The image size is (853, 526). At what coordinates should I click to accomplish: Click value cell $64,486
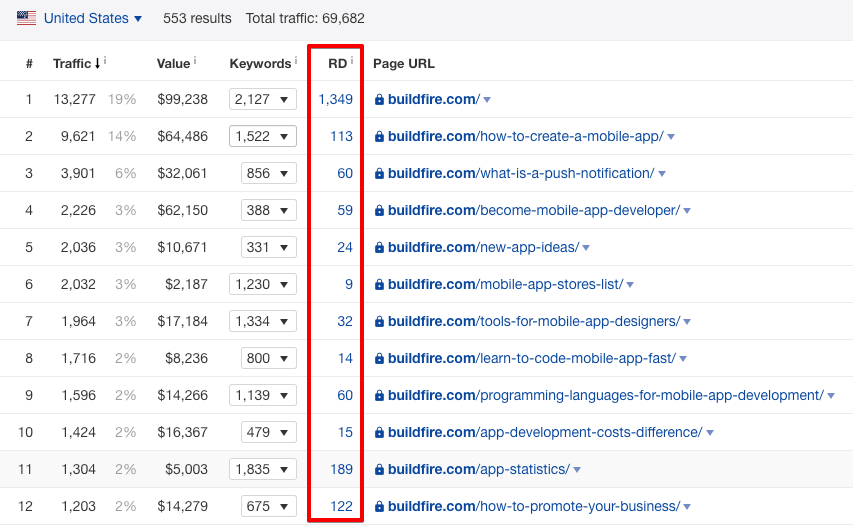tap(183, 137)
